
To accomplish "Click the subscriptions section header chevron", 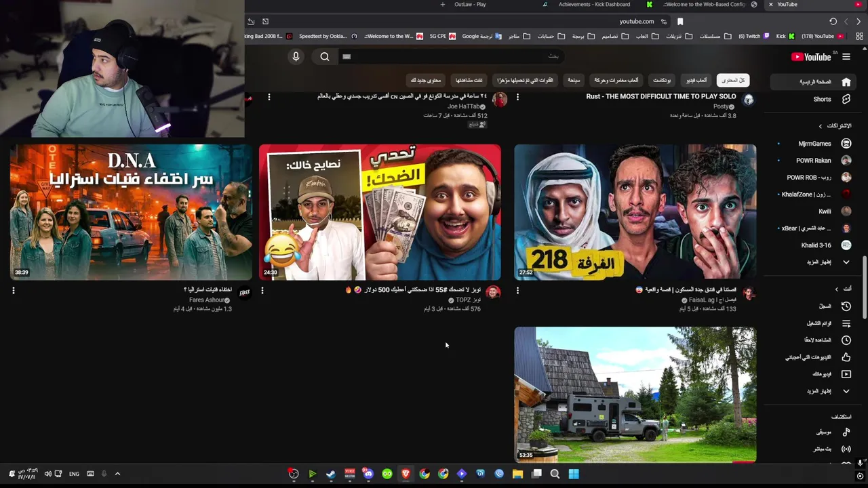I will tap(820, 126).
